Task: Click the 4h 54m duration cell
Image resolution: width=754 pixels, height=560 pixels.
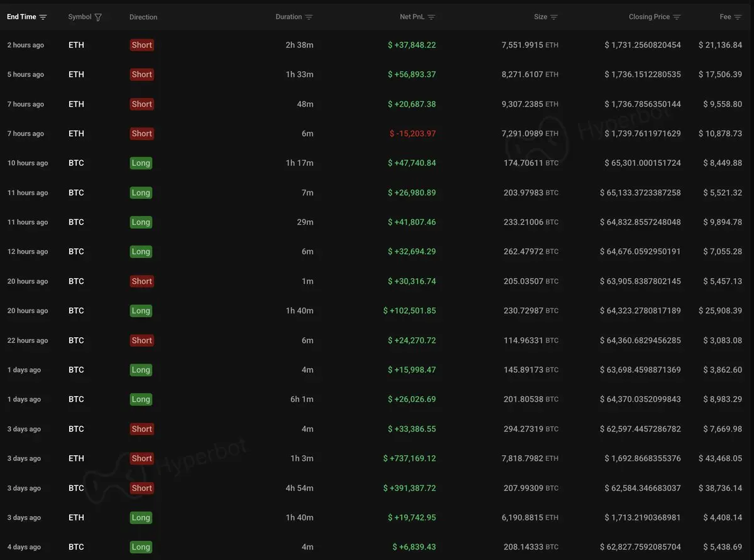Action: pyautogui.click(x=299, y=488)
